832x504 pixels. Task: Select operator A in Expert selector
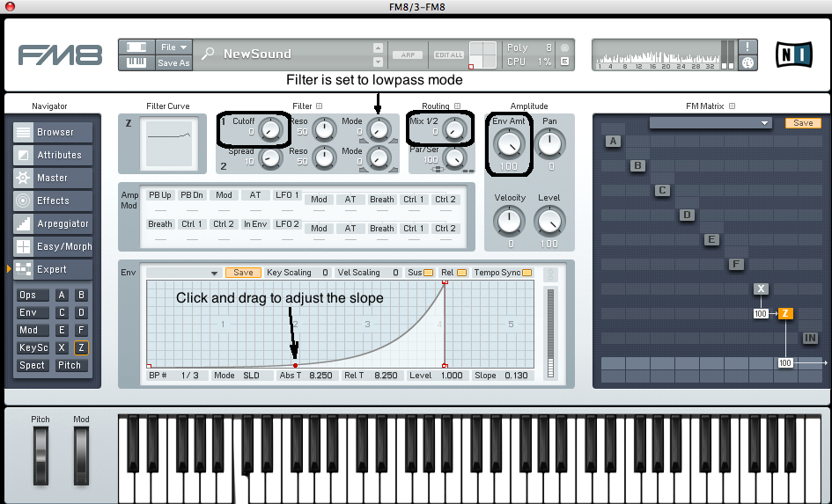[x=62, y=296]
